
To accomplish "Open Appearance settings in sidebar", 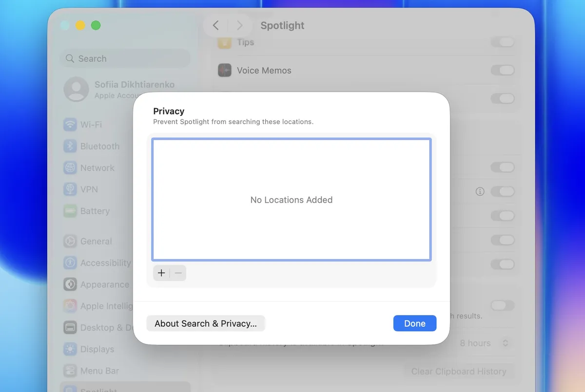I will 97,284.
